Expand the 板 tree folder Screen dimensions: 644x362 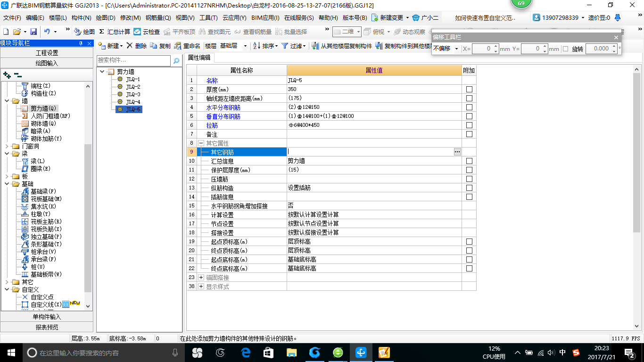tap(7, 176)
